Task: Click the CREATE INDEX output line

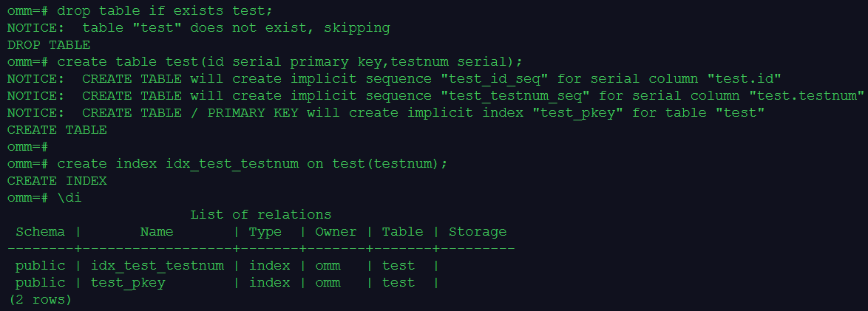Action: (56, 180)
